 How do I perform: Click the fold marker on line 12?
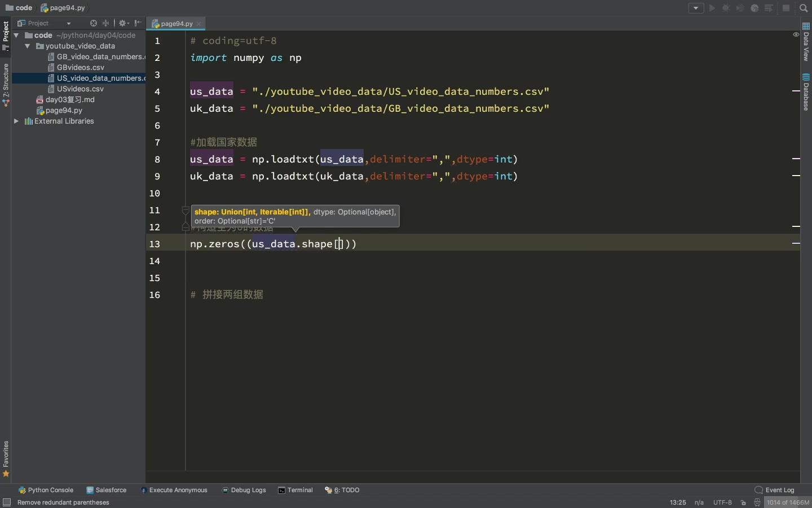[x=185, y=227]
